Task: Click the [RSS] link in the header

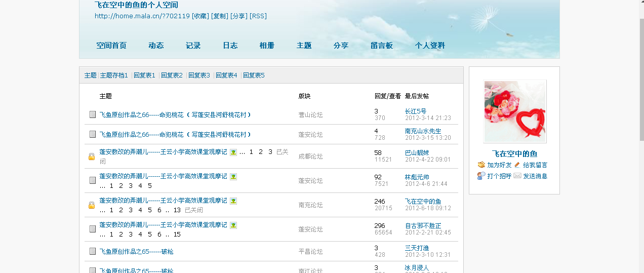Action: [258, 16]
